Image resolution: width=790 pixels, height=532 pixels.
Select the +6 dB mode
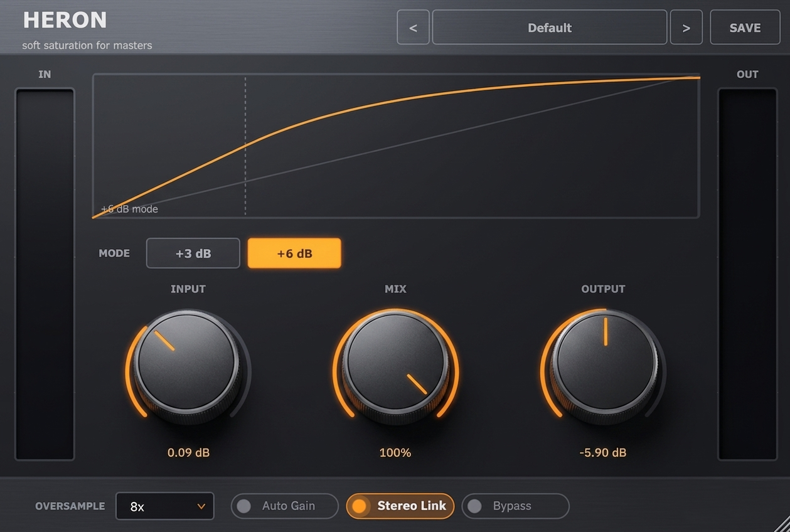tap(294, 253)
